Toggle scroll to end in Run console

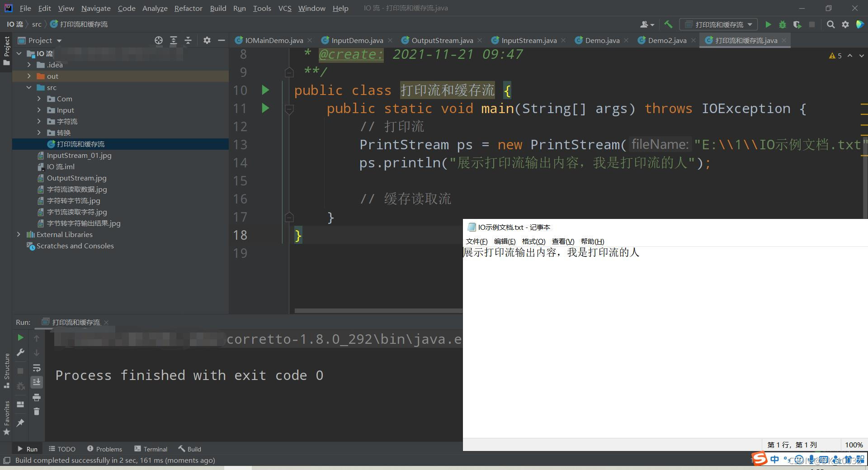coord(37,382)
